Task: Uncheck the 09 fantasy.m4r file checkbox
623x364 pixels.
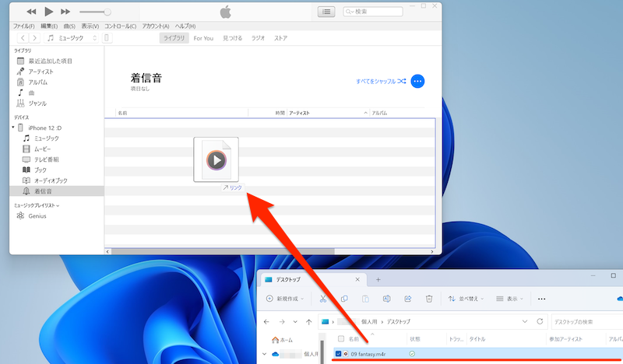Action: [338, 354]
